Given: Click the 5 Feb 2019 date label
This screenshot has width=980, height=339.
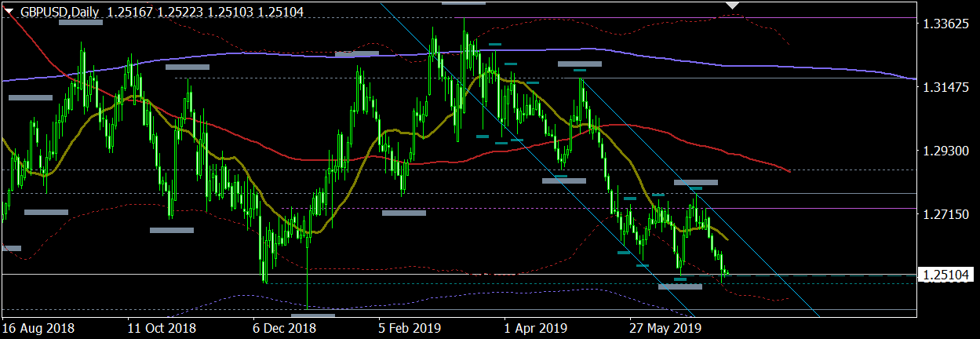Looking at the screenshot, I should pyautogui.click(x=410, y=326).
